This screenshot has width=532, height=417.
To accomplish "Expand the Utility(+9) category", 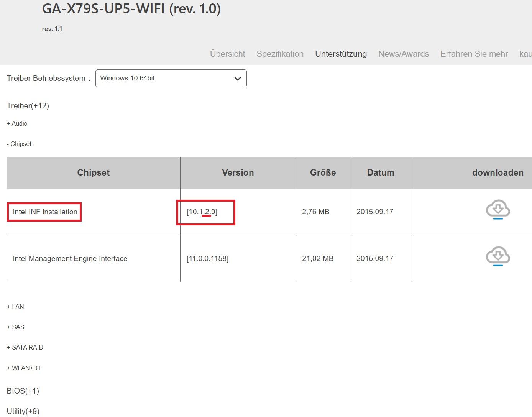I will (23, 411).
